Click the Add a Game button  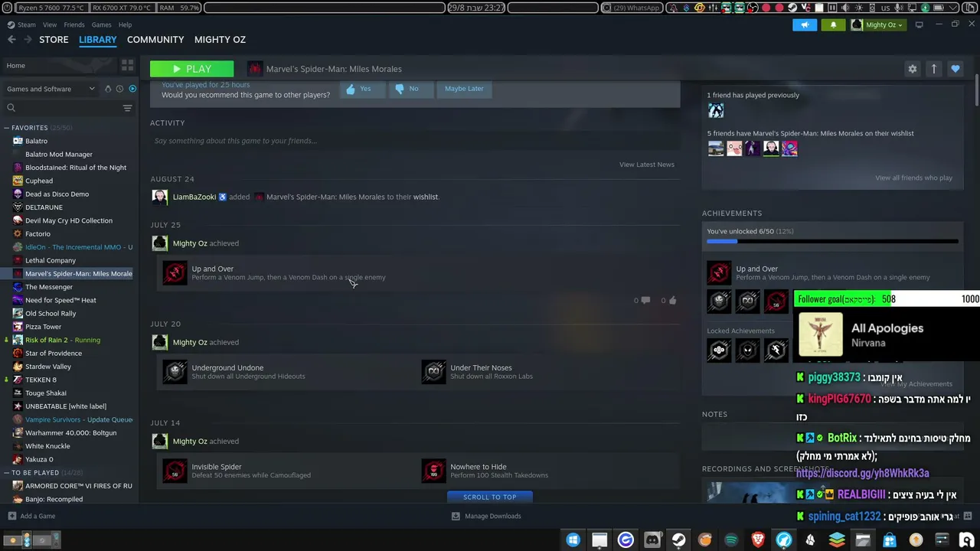pos(31,516)
